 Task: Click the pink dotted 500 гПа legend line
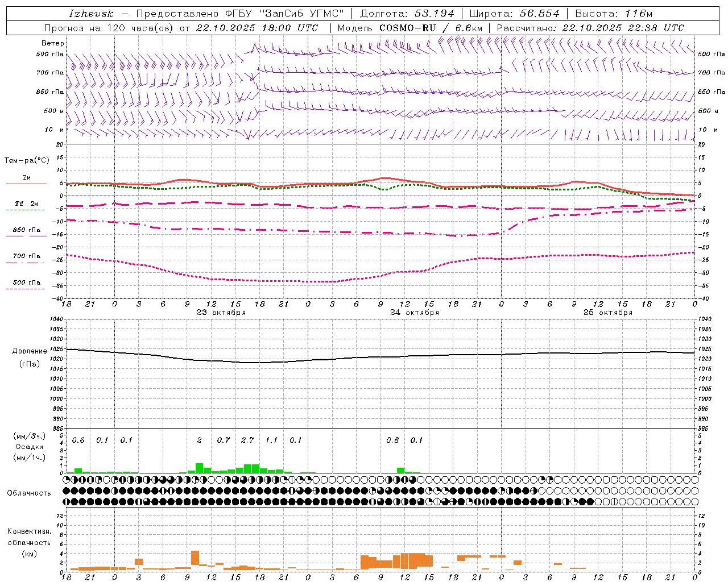pos(25,289)
